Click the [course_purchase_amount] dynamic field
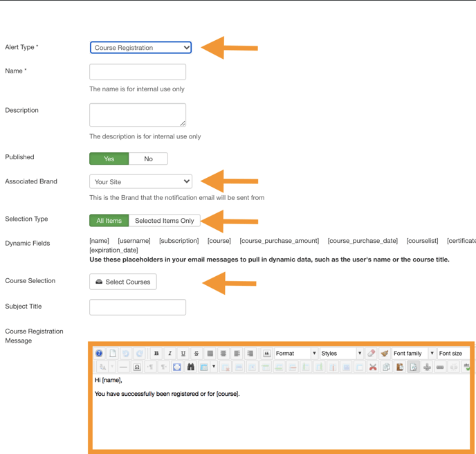Image resolution: width=476 pixels, height=454 pixels. tap(280, 241)
